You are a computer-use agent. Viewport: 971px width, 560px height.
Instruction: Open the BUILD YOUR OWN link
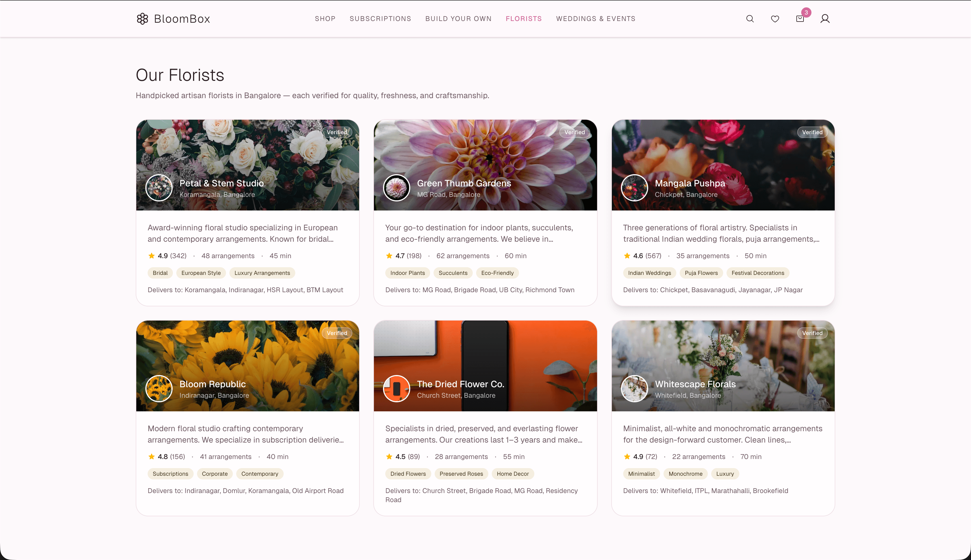point(458,18)
